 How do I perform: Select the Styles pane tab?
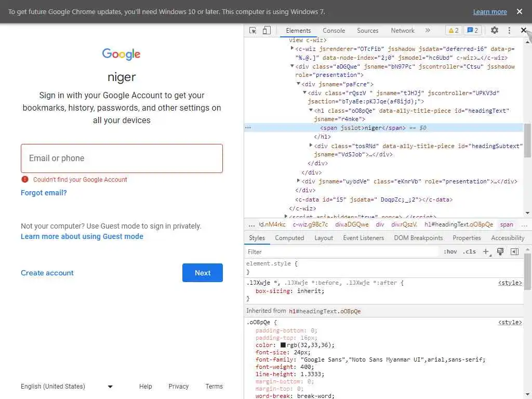coord(257,238)
